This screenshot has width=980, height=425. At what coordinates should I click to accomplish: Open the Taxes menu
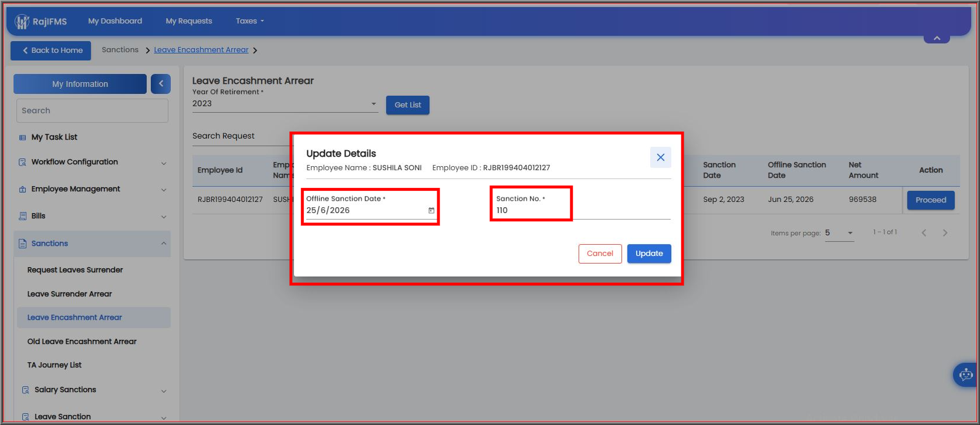pyautogui.click(x=249, y=21)
